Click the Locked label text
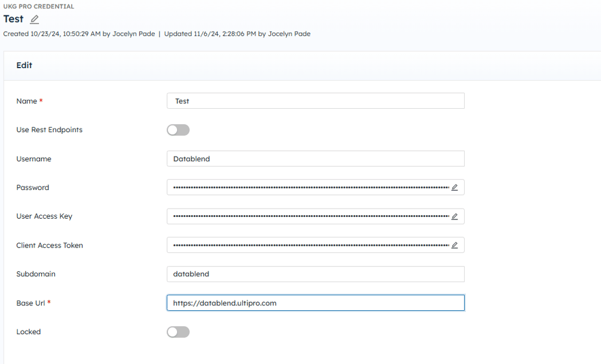 click(28, 332)
